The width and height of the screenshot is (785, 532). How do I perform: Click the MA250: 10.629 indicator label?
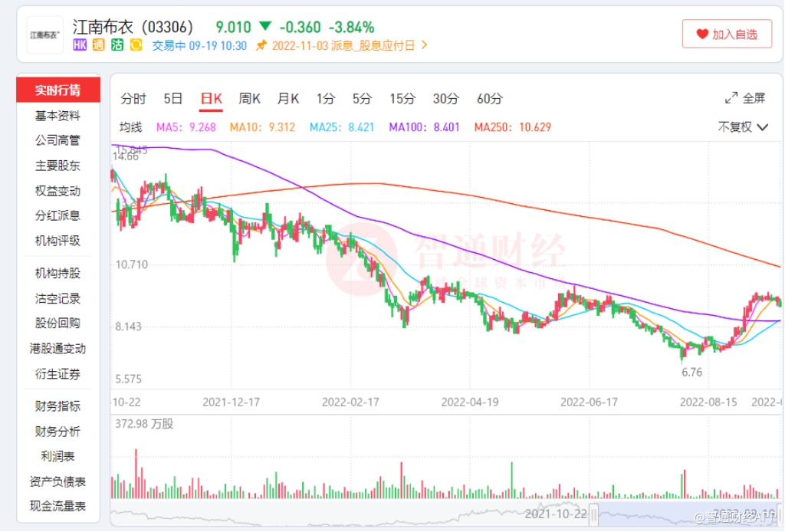coord(513,127)
